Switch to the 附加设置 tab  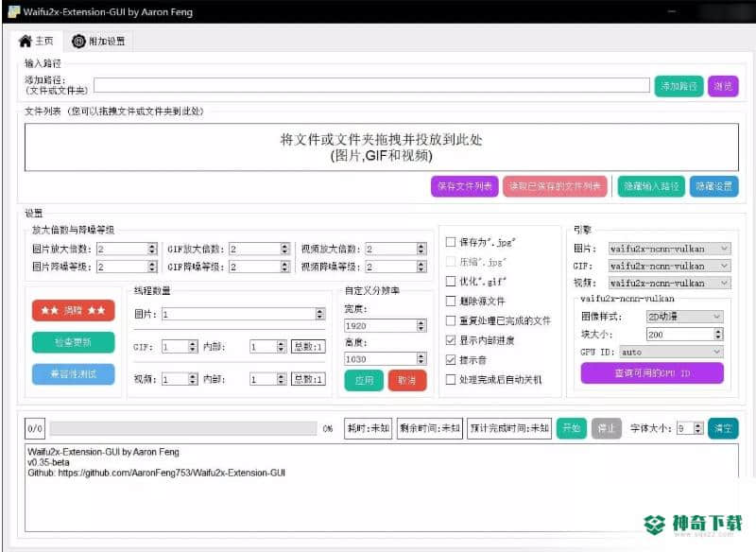click(98, 42)
